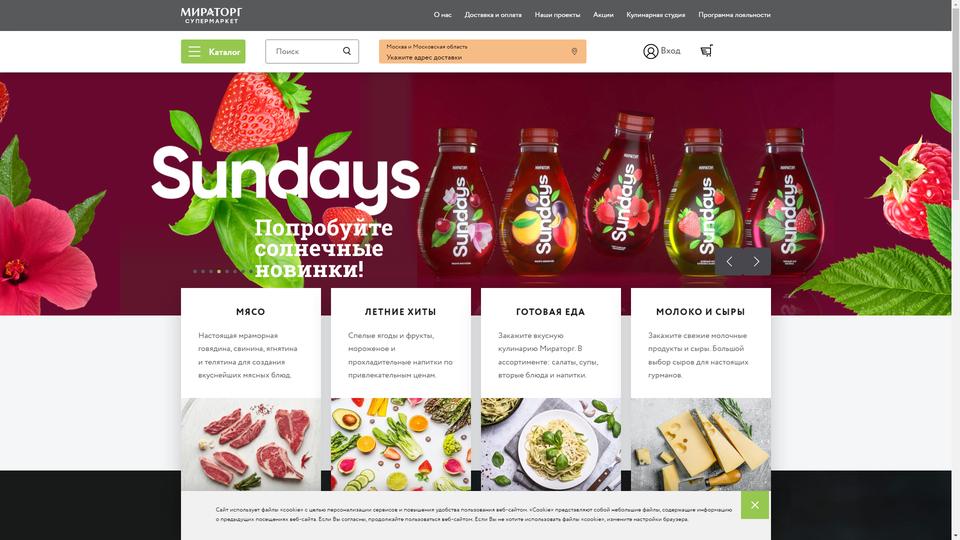Click the Мираторг Супермаркет logo

click(x=211, y=15)
